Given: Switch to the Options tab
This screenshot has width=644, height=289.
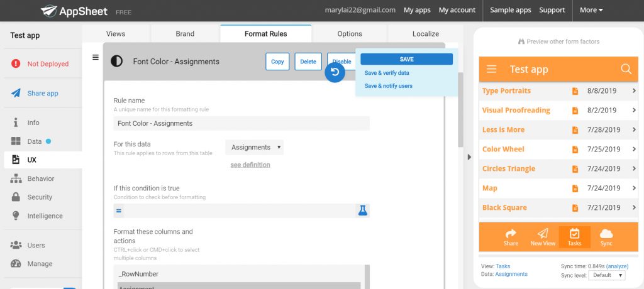Looking at the screenshot, I should pos(350,34).
